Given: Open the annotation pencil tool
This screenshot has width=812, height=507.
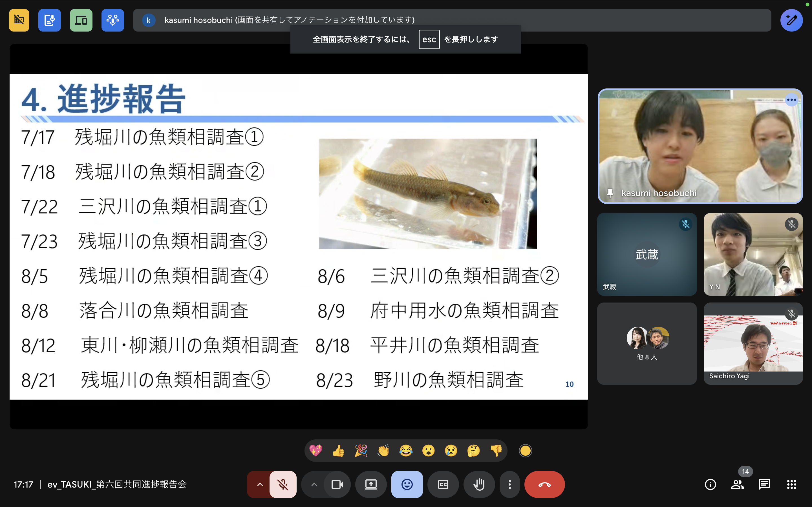Looking at the screenshot, I should coord(791,20).
